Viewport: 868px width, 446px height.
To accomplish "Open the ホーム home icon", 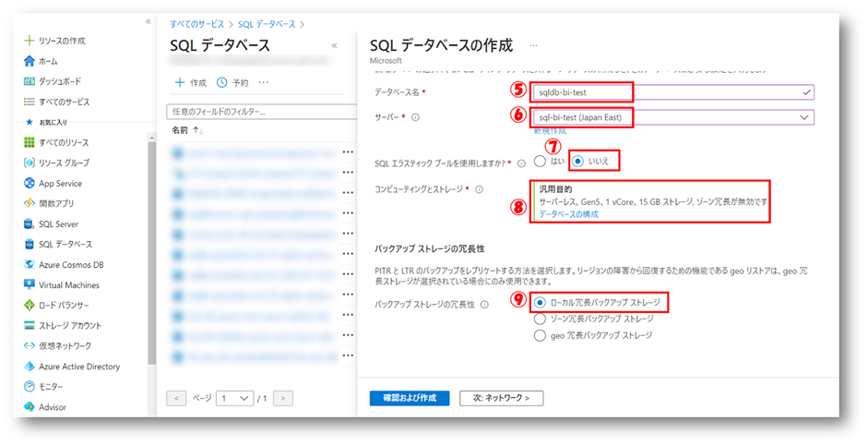I will pos(30,61).
